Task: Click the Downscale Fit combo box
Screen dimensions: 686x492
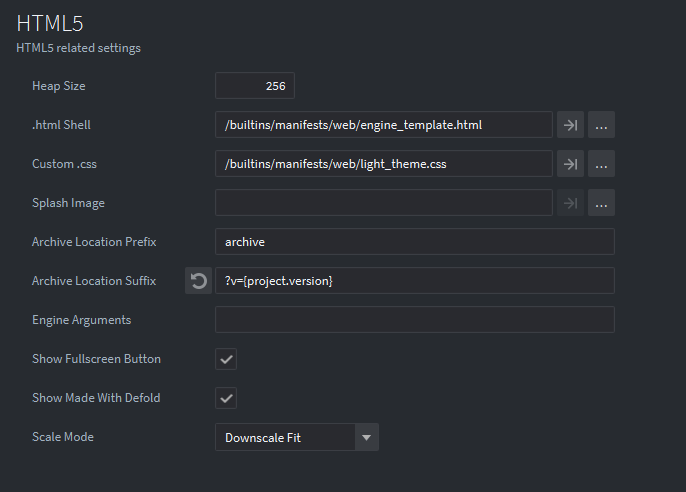Action: [x=297, y=437]
